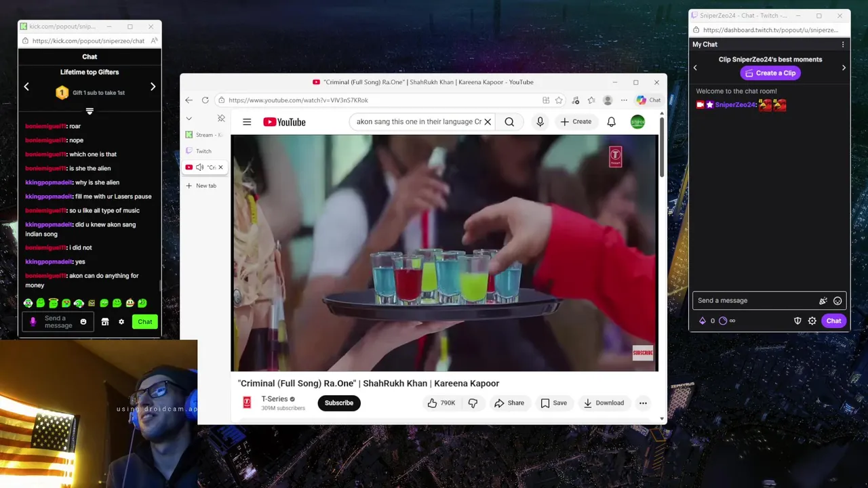This screenshot has width=868, height=488.
Task: Add this page to browser favorites
Action: click(559, 100)
